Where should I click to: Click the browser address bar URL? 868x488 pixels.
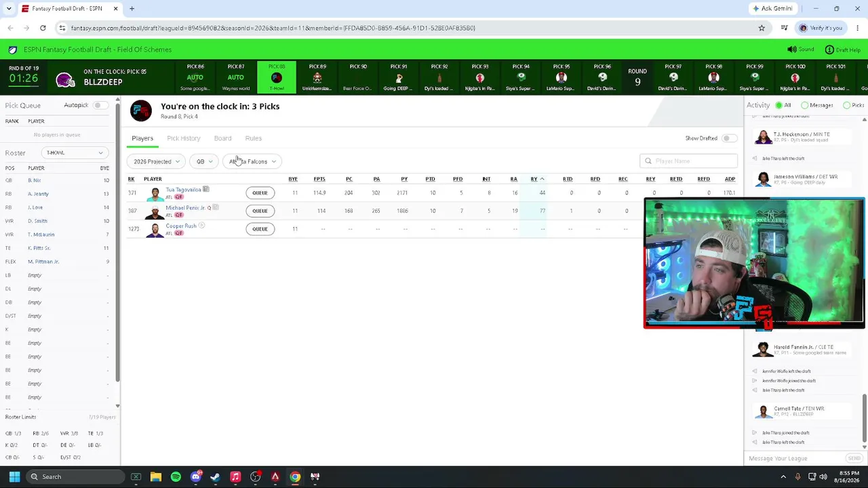click(273, 28)
